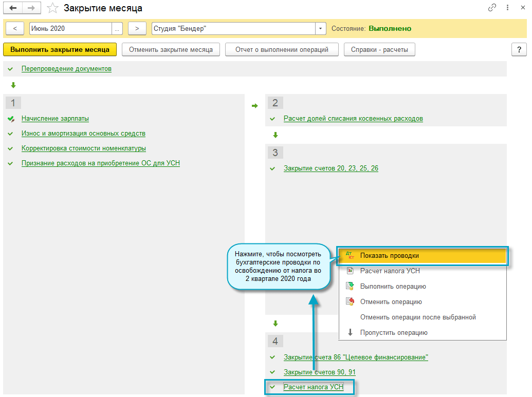
Task: Click the checkmark beside Закрытие счетов 90, 91
Action: click(272, 372)
